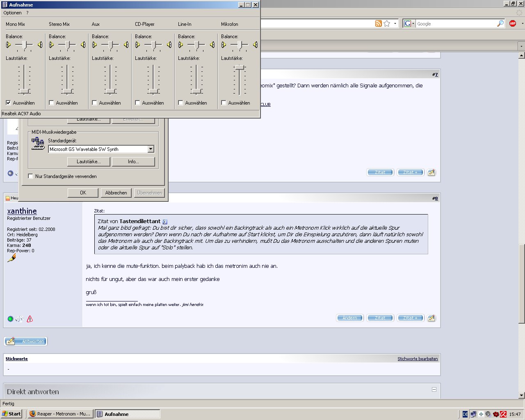
Task: Check Auswählen for Aux
Action: tap(94, 103)
